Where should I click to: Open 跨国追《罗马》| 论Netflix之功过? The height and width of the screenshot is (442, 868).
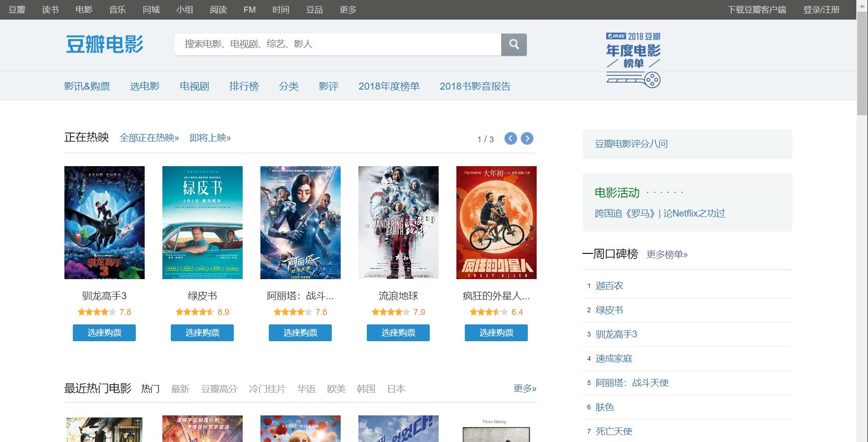(x=660, y=213)
